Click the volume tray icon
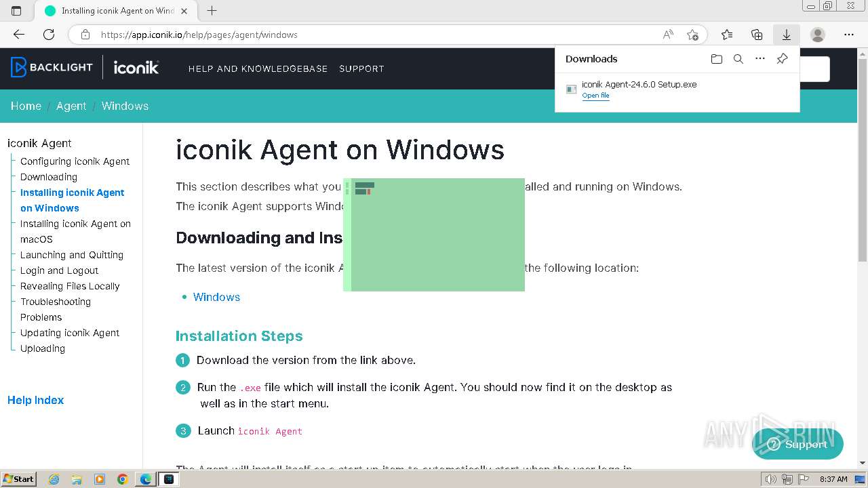 pos(771,479)
